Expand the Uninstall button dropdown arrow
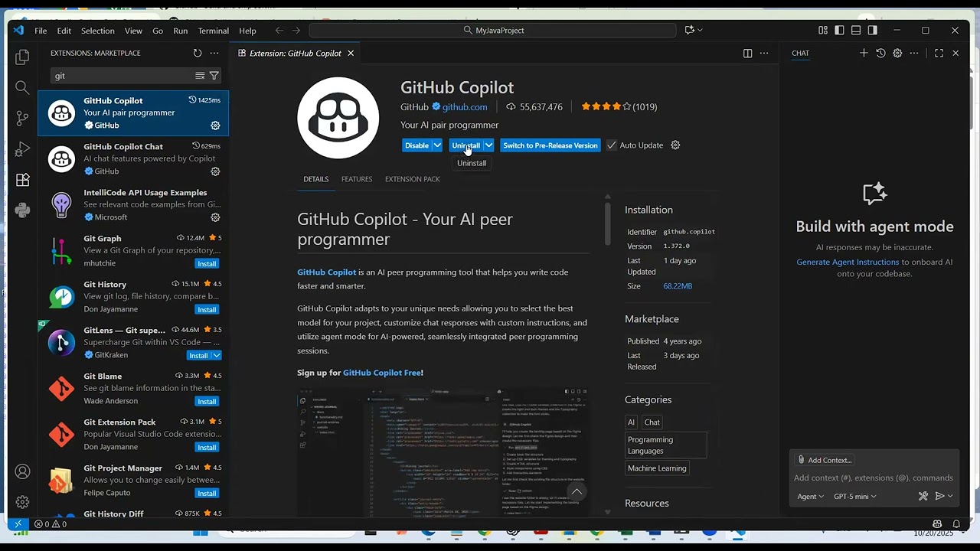The height and width of the screenshot is (551, 980). (488, 145)
